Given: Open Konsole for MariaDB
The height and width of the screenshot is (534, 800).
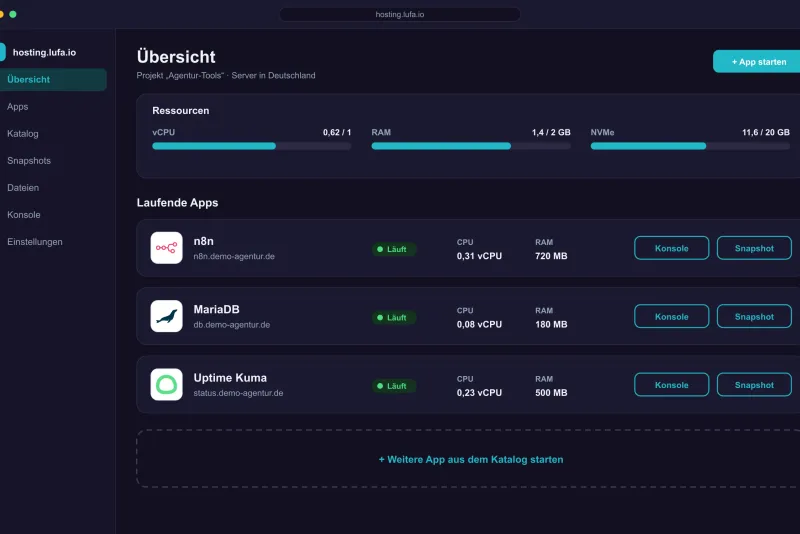Looking at the screenshot, I should coord(671,317).
